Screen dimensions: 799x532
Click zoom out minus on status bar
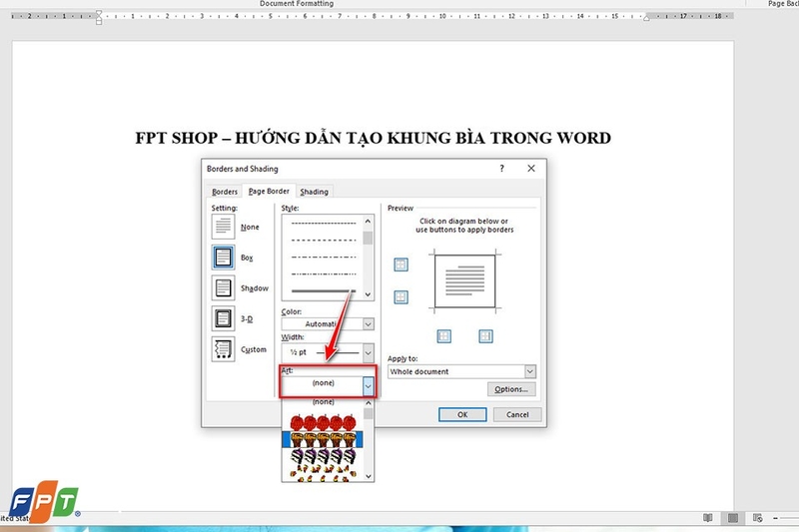click(x=775, y=518)
